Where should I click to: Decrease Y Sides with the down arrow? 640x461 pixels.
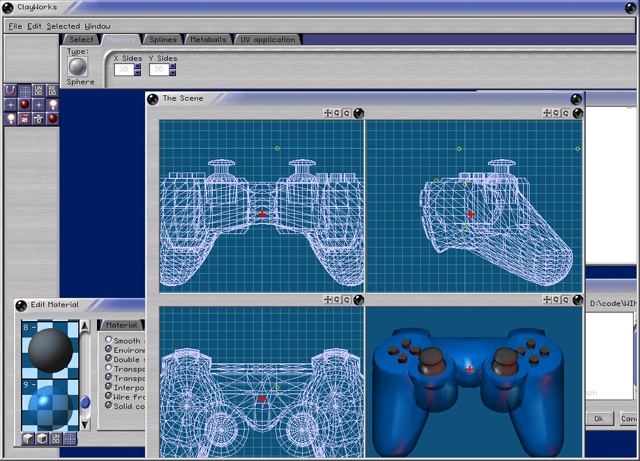tap(173, 73)
